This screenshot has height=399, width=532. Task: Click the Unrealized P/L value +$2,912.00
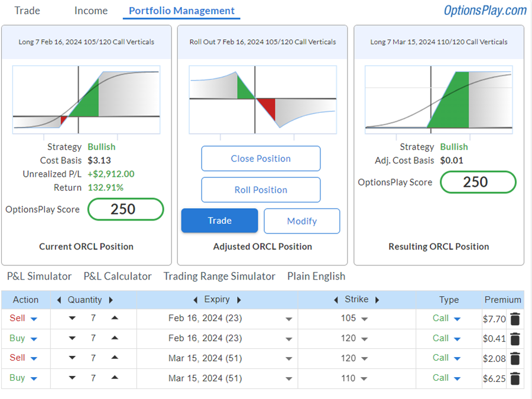111,174
